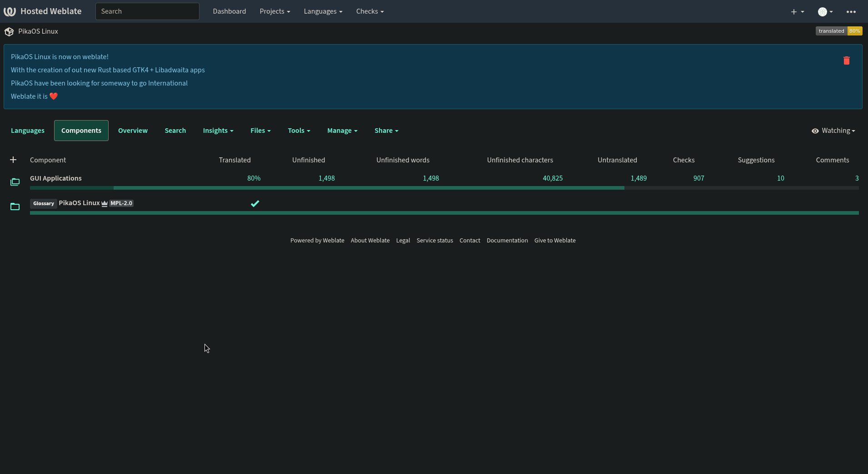Open PikaOS Linux breadcrumb link

[x=38, y=31]
